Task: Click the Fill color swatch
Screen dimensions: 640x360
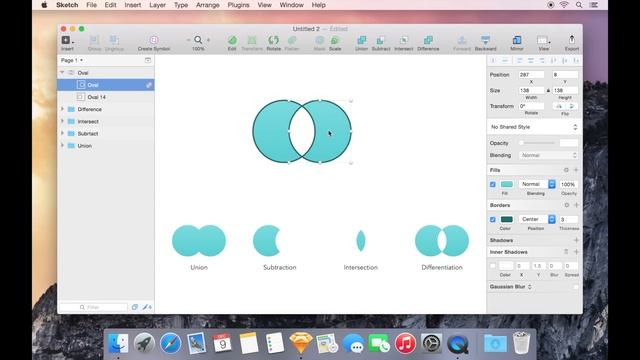Action: 507,184
